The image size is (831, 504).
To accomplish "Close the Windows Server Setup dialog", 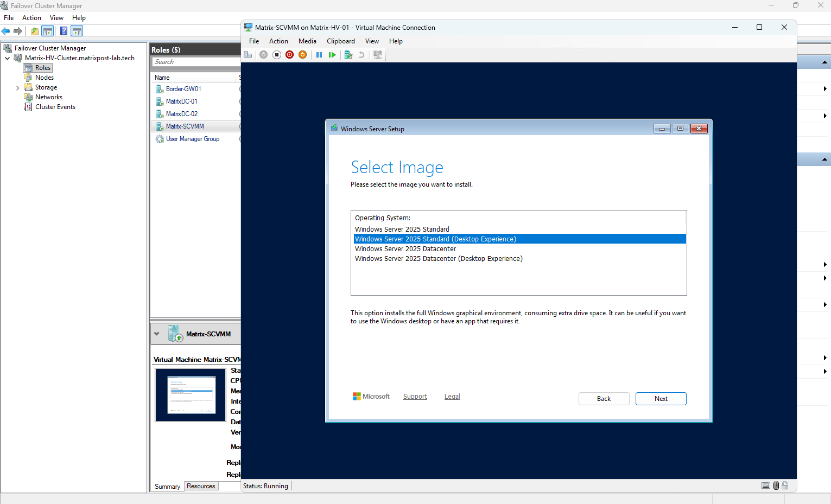I will coord(699,129).
